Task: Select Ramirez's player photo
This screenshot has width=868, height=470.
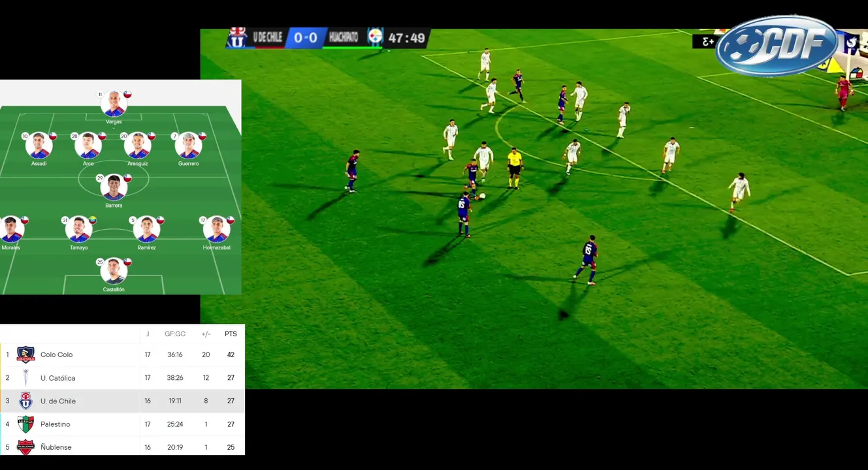Action: (x=146, y=230)
